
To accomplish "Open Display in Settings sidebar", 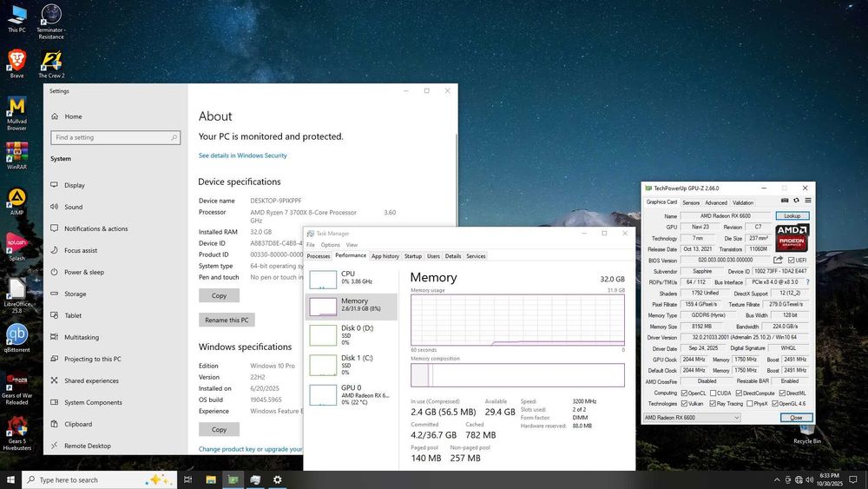I will (x=115, y=185).
